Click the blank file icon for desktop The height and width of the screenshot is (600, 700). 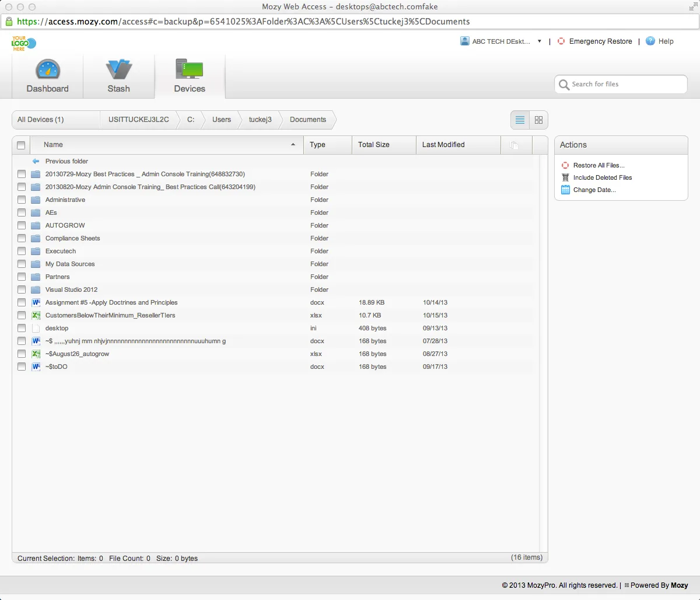[x=36, y=328]
